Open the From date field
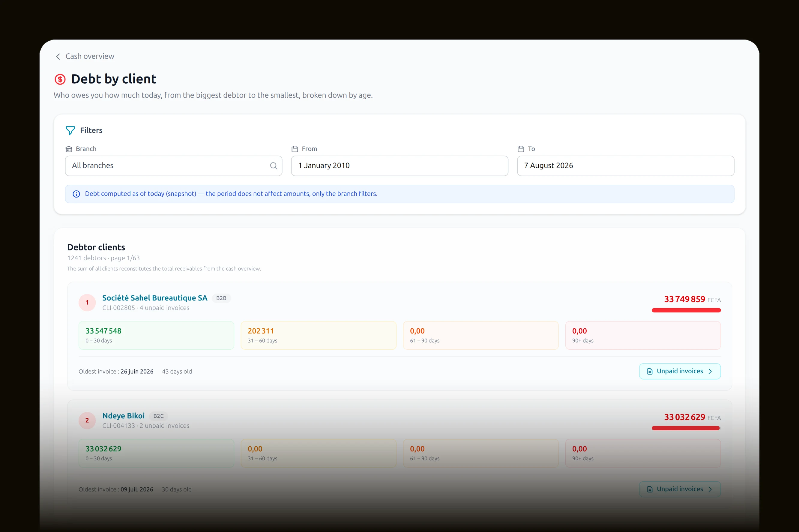The height and width of the screenshot is (532, 799). click(x=400, y=166)
